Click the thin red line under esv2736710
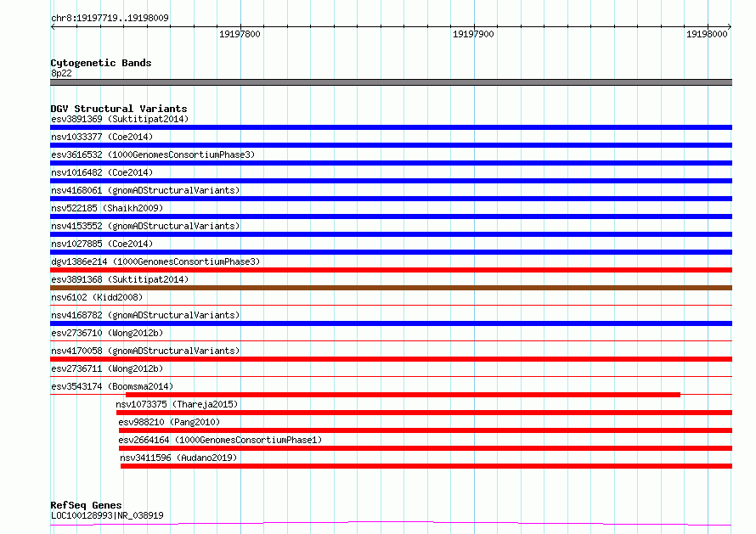Screen dimensions: 756x534 (x=391, y=340)
